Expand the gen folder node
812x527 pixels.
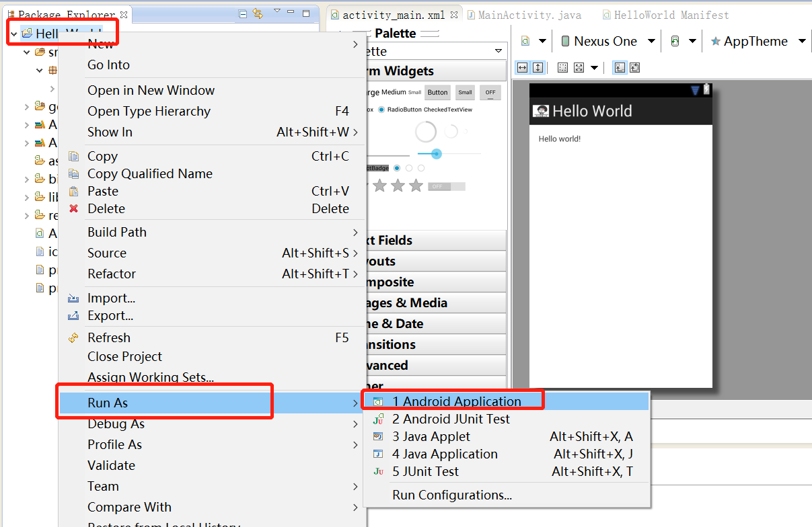pyautogui.click(x=27, y=106)
